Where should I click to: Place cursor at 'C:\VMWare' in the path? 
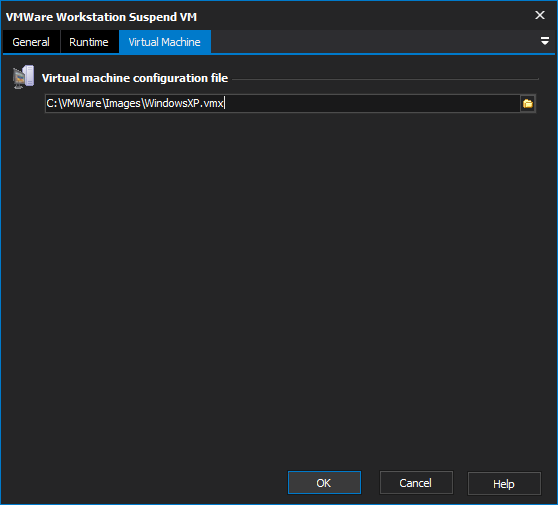point(74,104)
